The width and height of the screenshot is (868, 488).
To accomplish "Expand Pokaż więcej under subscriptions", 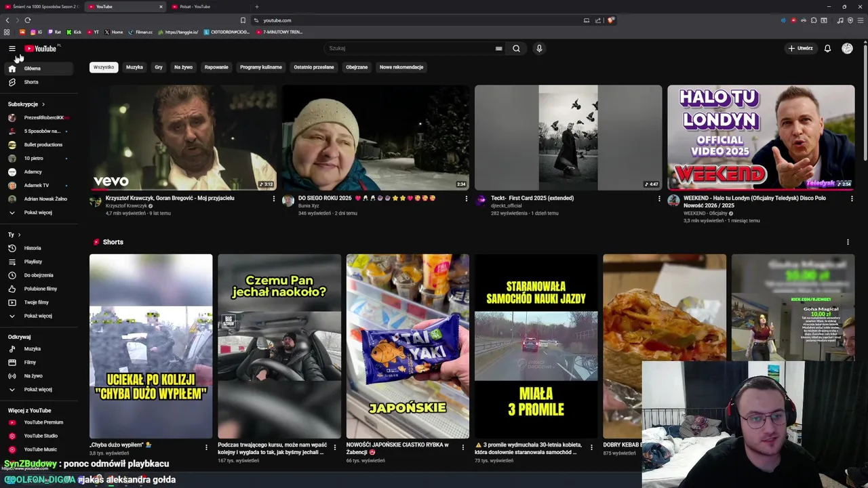I will point(37,212).
